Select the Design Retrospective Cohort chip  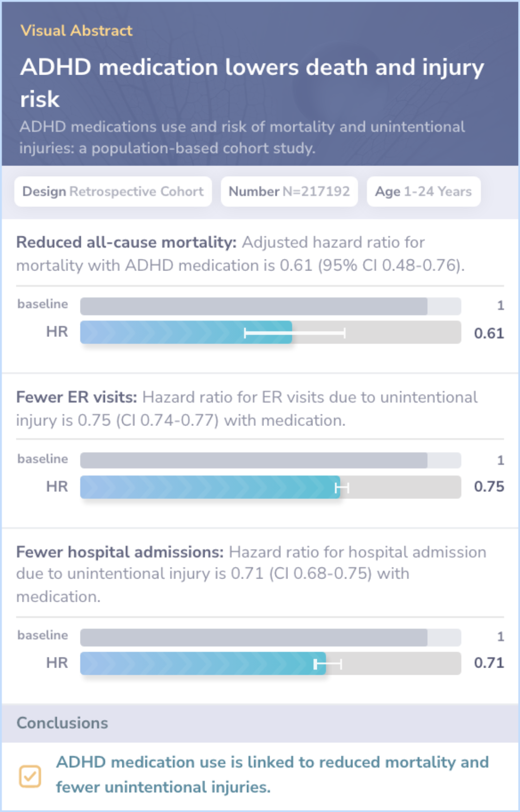coord(113,192)
